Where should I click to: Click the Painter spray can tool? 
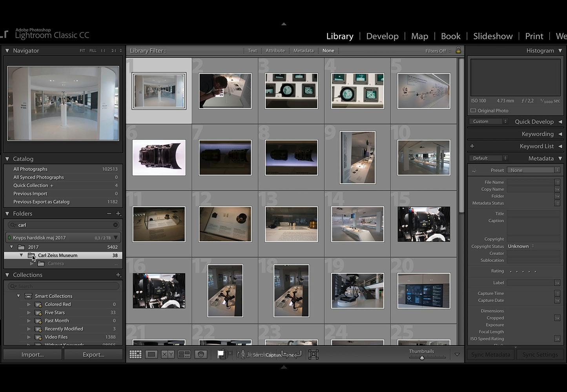[222, 354]
